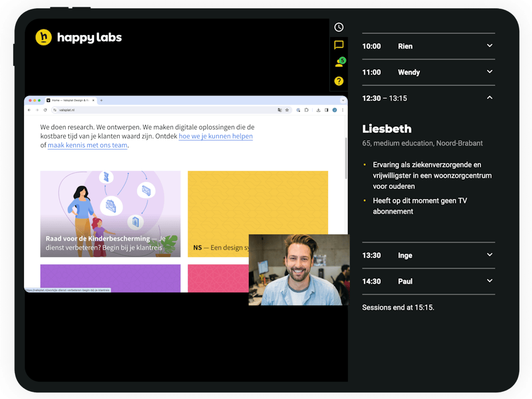
Task: Click Paul's name in the schedule
Action: point(405,282)
